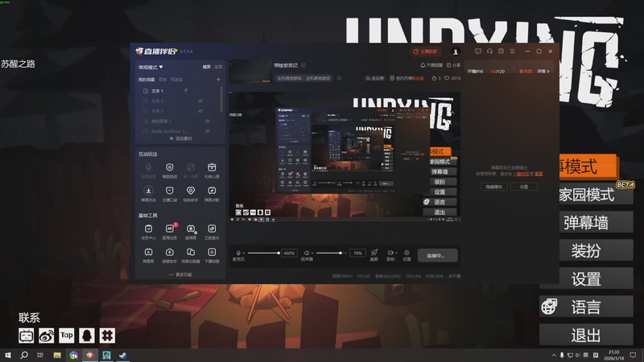The width and height of the screenshot is (644, 362).
Task: Open the message chat icon in the title bar
Action: point(478,51)
